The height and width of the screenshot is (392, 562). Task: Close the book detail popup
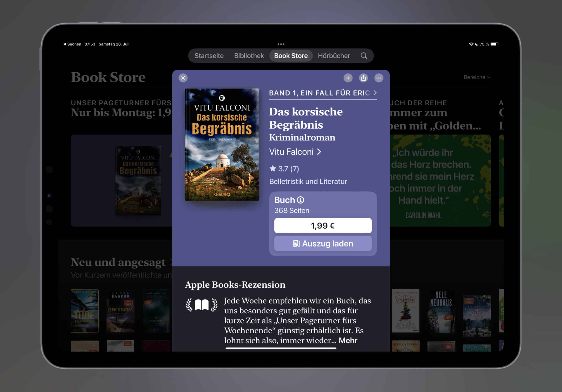[x=183, y=78]
